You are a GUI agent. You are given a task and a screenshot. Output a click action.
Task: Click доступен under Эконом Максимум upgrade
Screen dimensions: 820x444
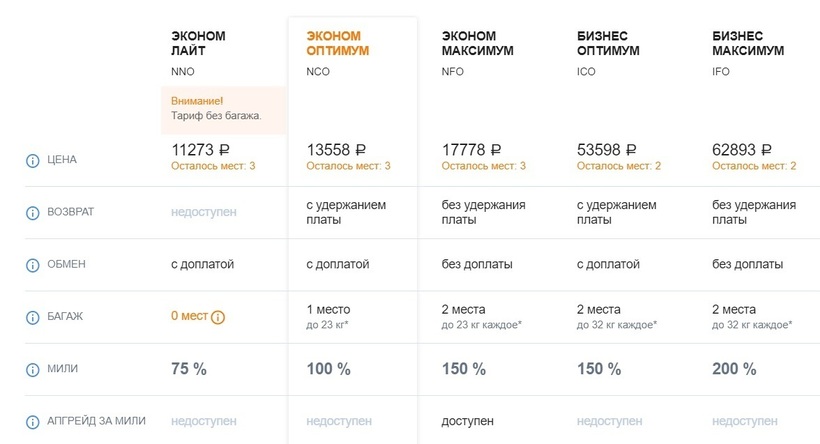[467, 421]
